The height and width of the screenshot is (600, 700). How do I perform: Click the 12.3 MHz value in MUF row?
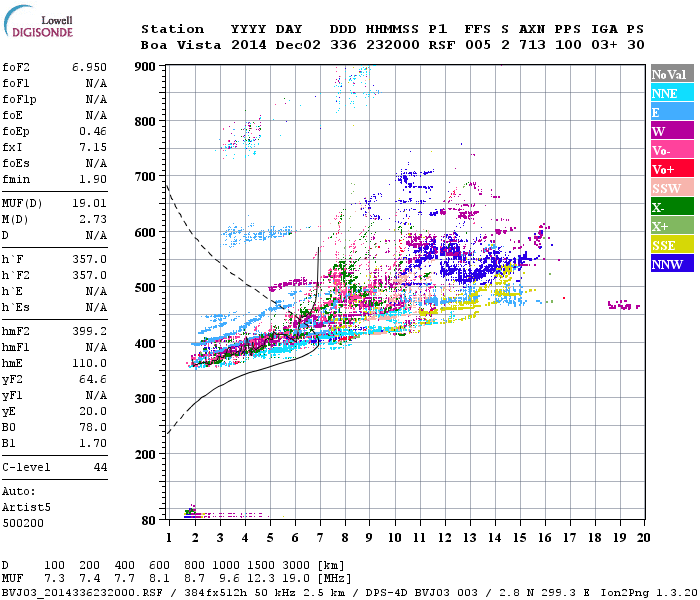click(261, 579)
